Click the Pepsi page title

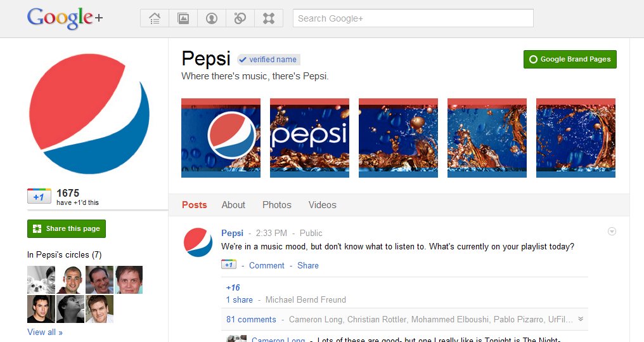coord(206,58)
